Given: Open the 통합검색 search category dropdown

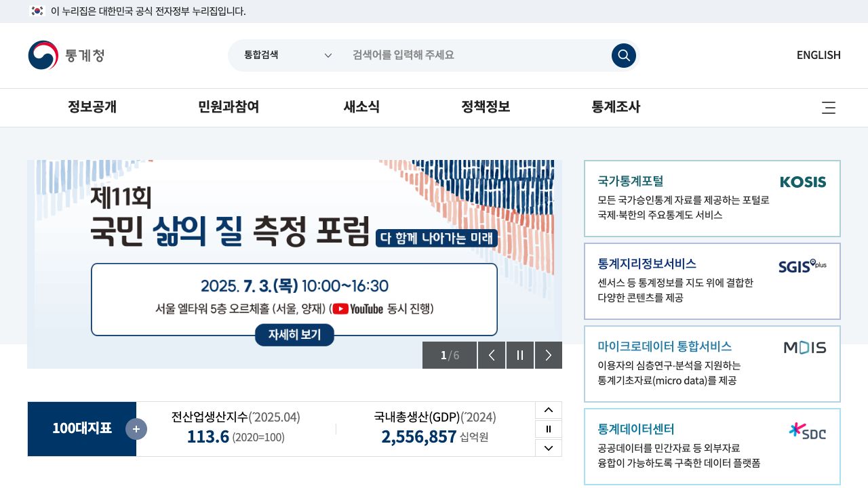Looking at the screenshot, I should pyautogui.click(x=288, y=56).
